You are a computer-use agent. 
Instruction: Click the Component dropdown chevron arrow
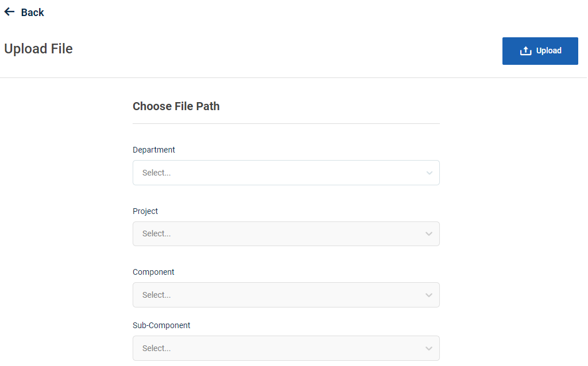click(429, 295)
